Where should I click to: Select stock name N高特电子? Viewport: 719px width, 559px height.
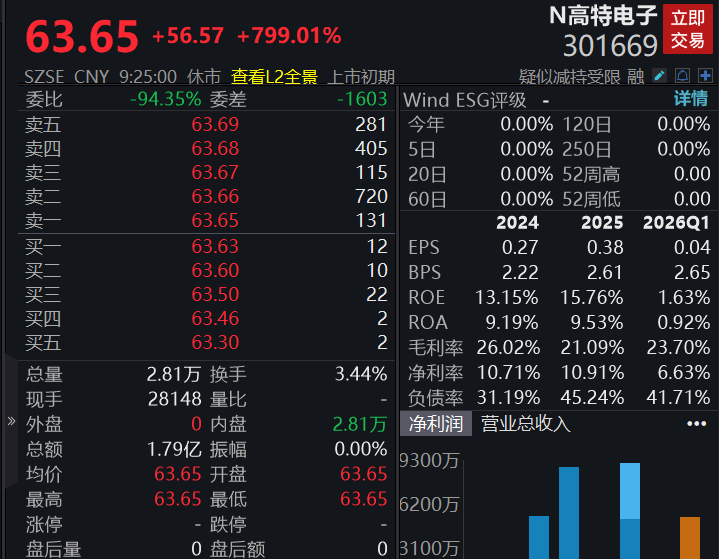point(603,16)
